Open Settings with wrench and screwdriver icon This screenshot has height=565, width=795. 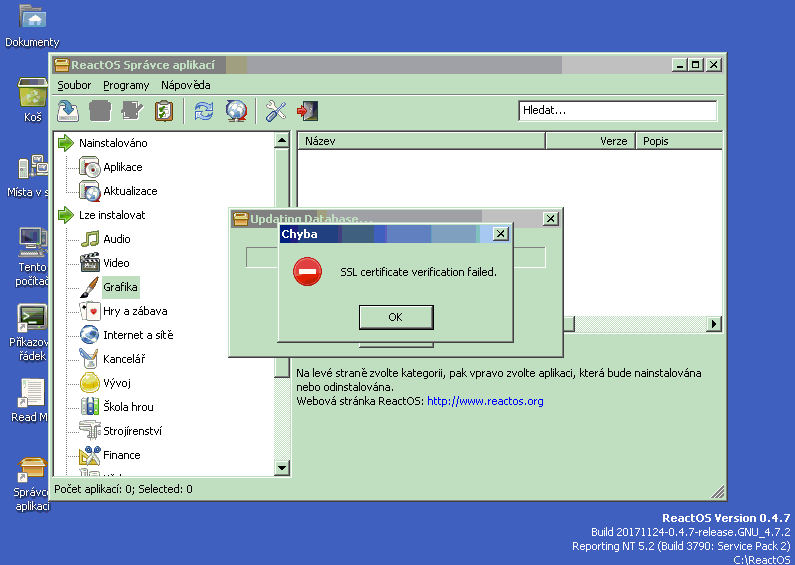tap(276, 111)
